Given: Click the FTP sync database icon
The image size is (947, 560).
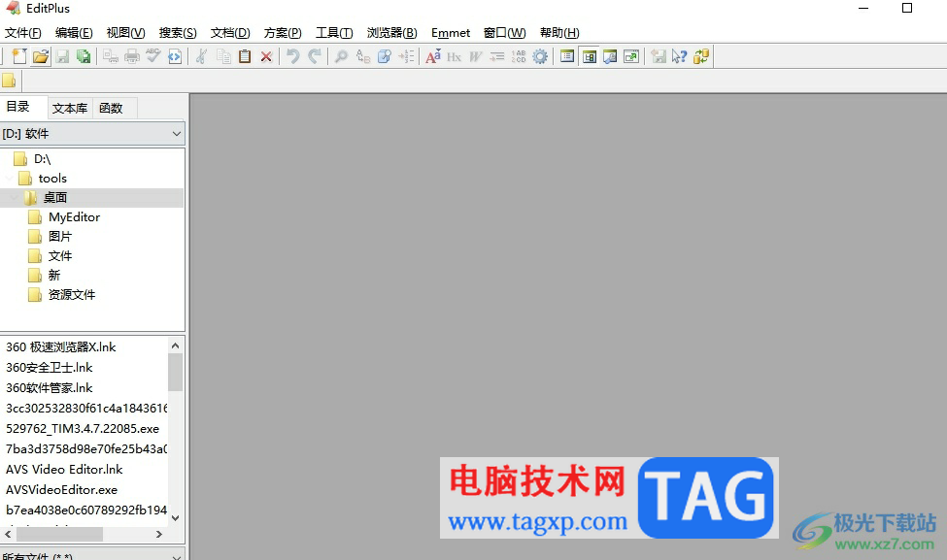Looking at the screenshot, I should [701, 56].
